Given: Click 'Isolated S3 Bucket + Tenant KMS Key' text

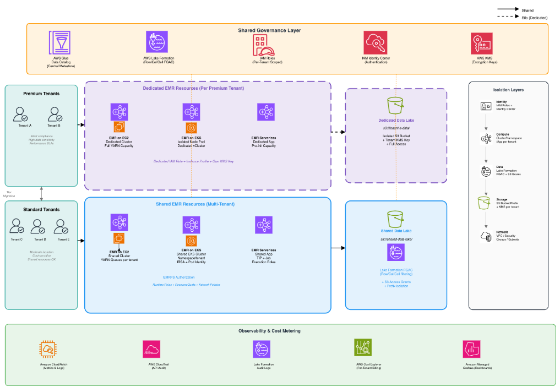Looking at the screenshot, I should [396, 138].
